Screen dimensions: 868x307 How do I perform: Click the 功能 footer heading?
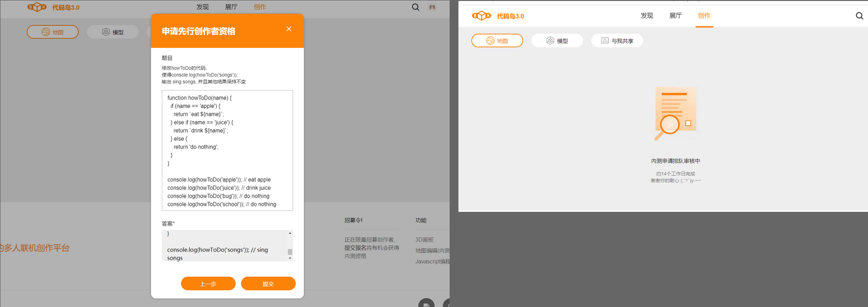coord(421,220)
